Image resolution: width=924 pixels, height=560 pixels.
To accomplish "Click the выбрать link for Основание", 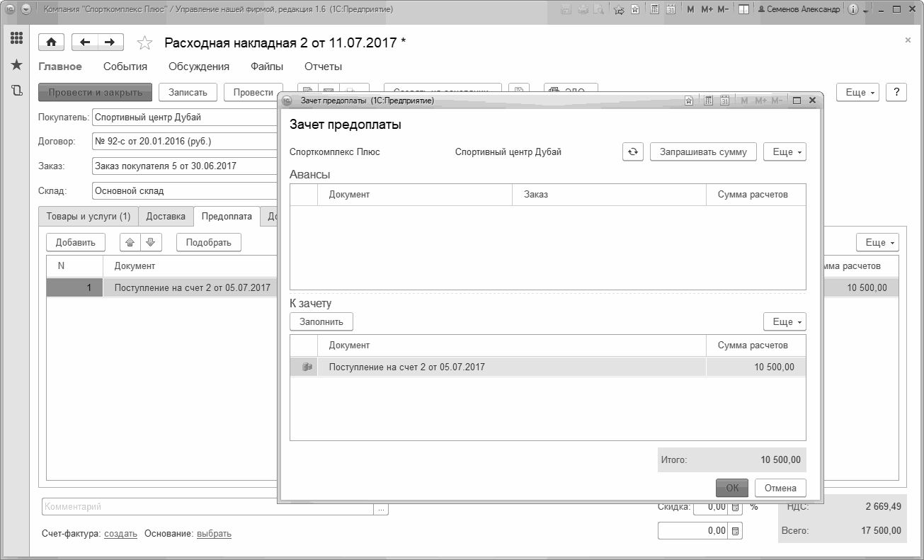I will point(214,533).
